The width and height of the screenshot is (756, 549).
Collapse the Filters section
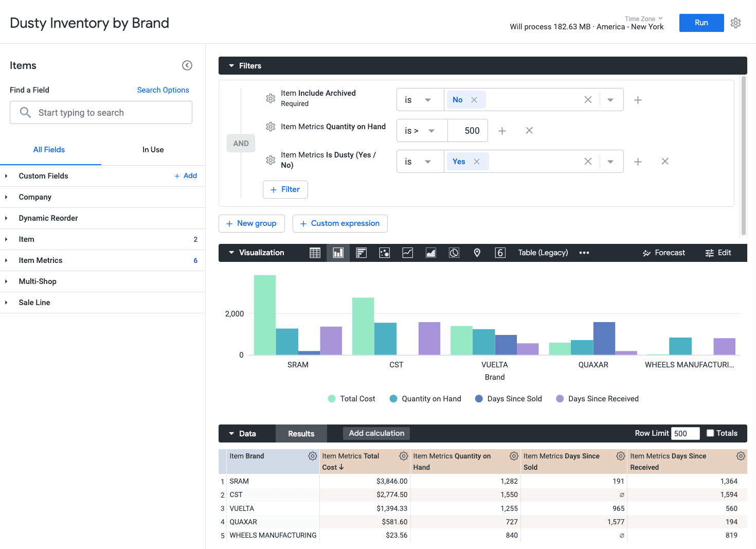(x=231, y=65)
